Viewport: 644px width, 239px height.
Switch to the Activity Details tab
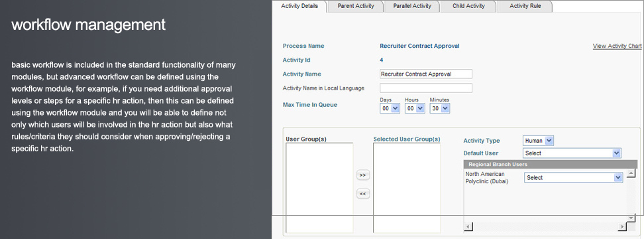(299, 6)
